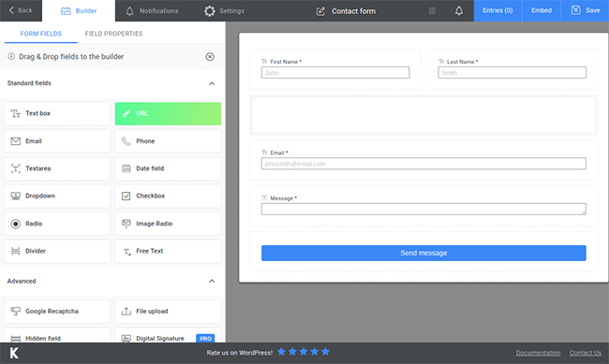The image size is (609, 364).
Task: Click the Message textarea
Action: pos(423,210)
